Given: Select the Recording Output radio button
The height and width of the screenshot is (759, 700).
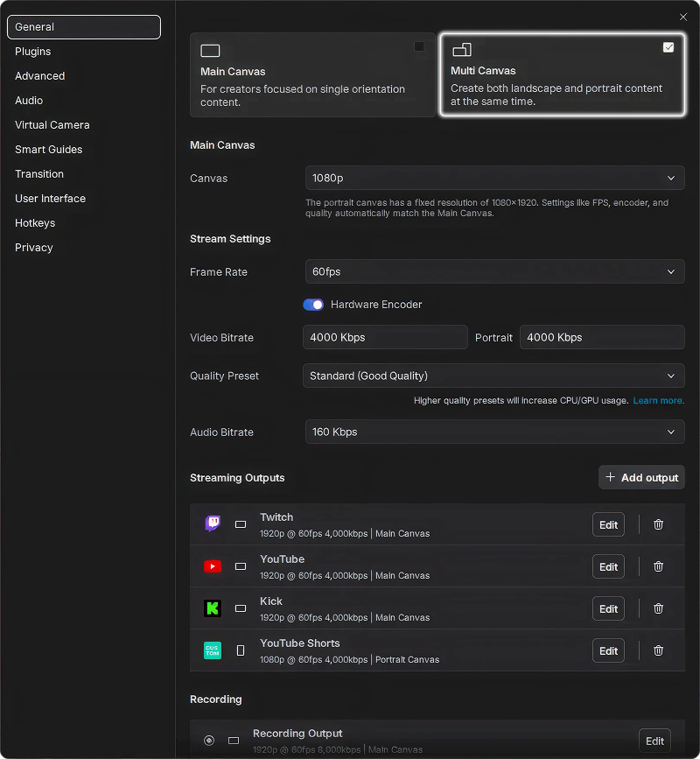Looking at the screenshot, I should click(x=209, y=741).
